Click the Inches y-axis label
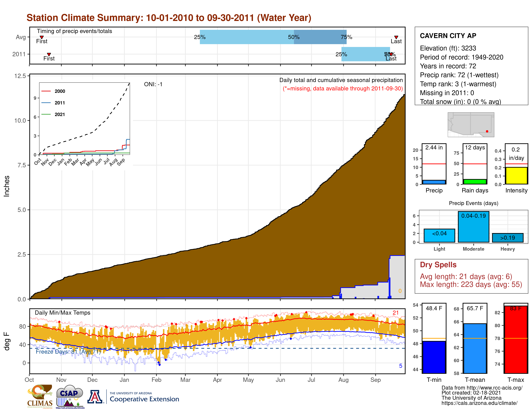The width and height of the screenshot is (532, 411). [7, 186]
